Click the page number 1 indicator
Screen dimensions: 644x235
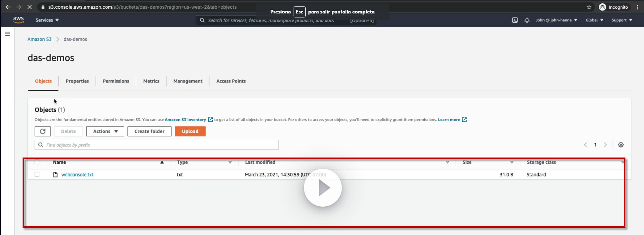pos(596,145)
